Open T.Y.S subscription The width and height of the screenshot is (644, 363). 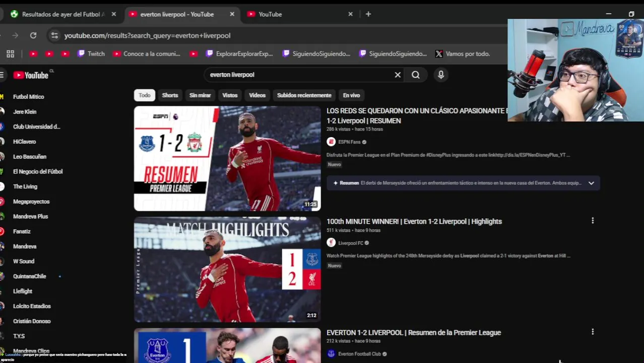pos(19,336)
